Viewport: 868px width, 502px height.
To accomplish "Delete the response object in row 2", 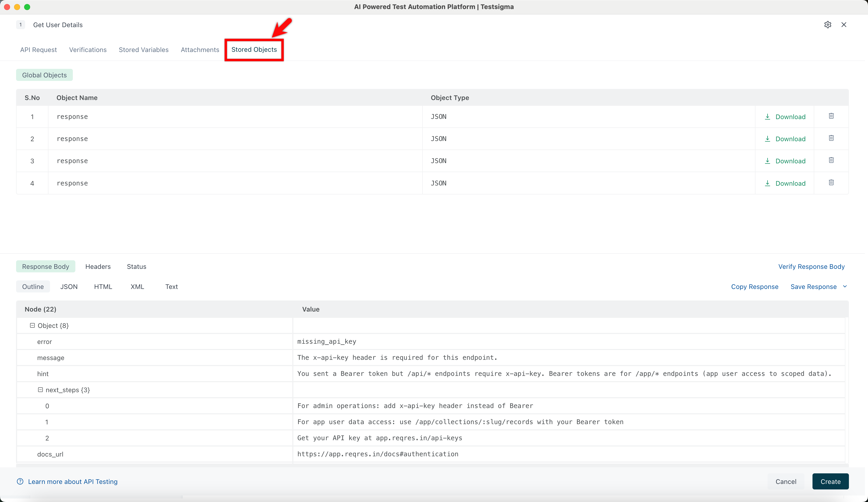I will click(831, 138).
